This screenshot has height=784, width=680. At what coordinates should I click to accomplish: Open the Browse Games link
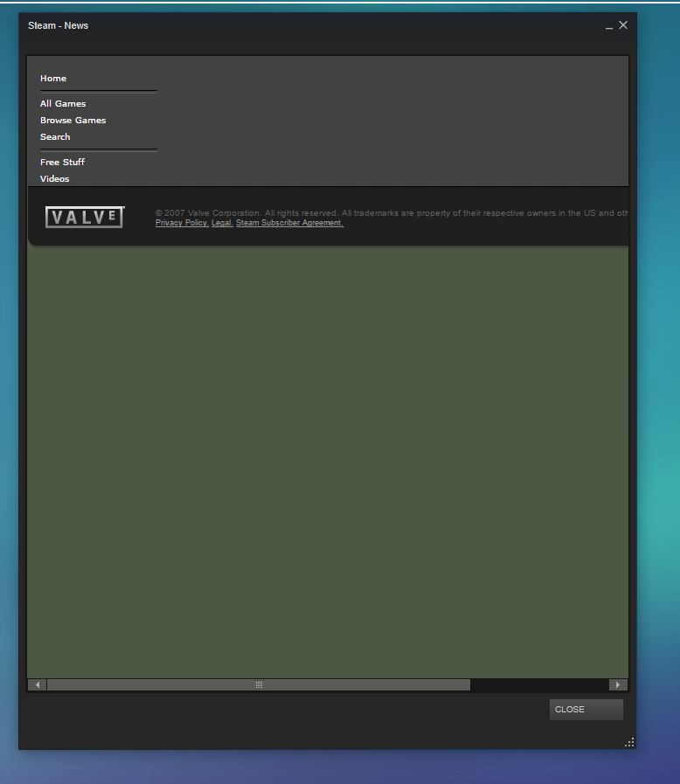point(73,120)
